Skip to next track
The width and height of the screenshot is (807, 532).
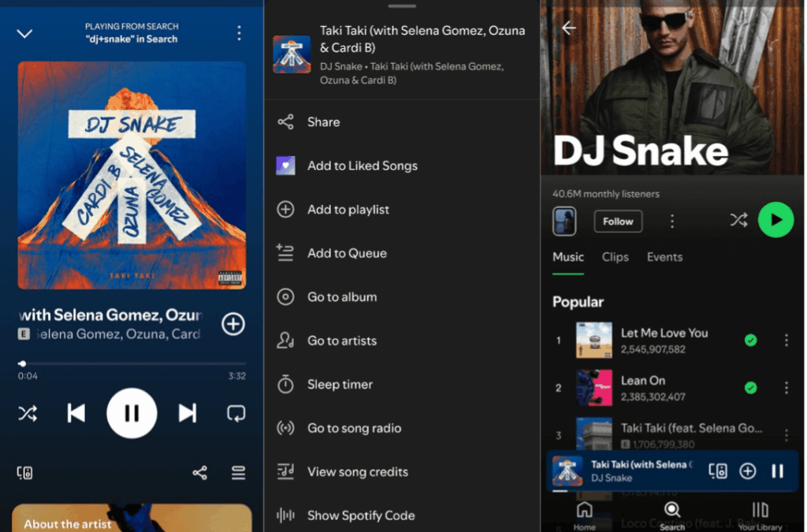point(188,413)
